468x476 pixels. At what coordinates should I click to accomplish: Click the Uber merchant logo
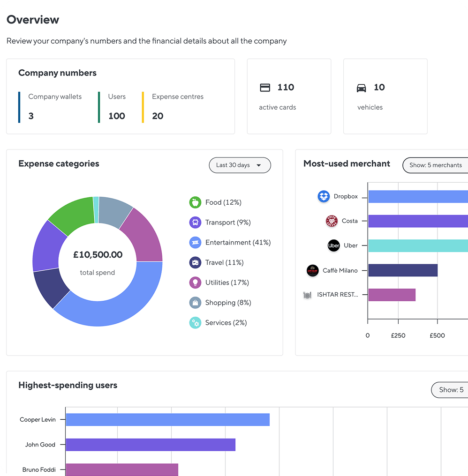coord(333,245)
